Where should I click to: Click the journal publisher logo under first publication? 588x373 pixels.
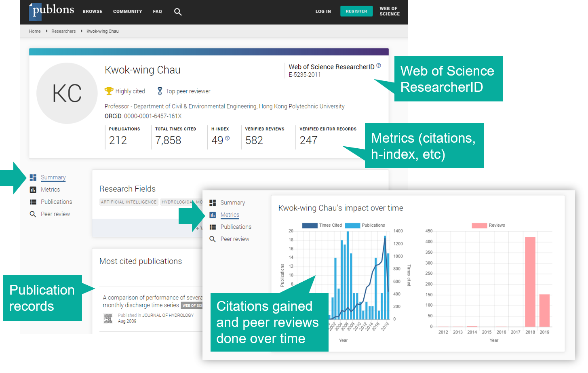coord(108,318)
